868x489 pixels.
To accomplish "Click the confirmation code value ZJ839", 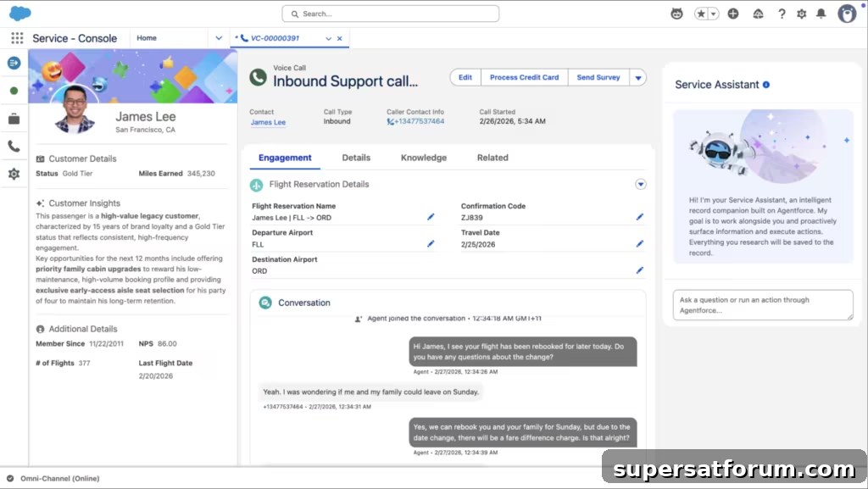I will [471, 218].
